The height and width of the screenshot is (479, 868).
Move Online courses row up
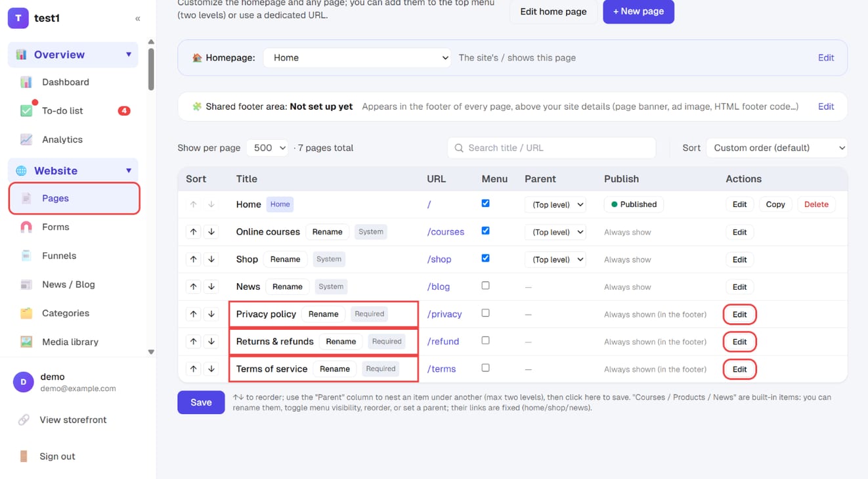[193, 232]
